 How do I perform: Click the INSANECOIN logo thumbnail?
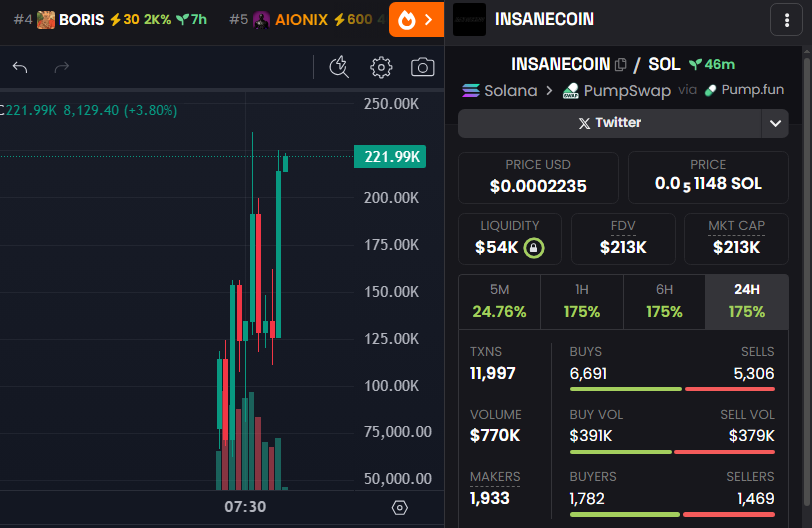(x=469, y=20)
